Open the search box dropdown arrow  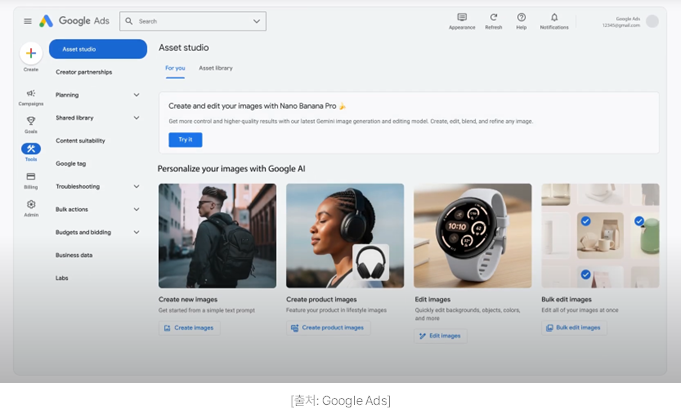pos(257,21)
